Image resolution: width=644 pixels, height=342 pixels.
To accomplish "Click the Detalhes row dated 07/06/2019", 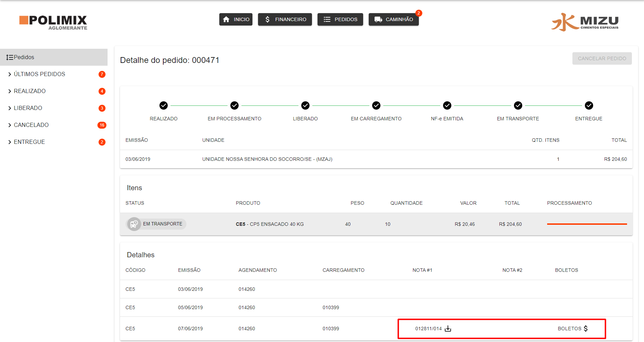I will pos(376,329).
